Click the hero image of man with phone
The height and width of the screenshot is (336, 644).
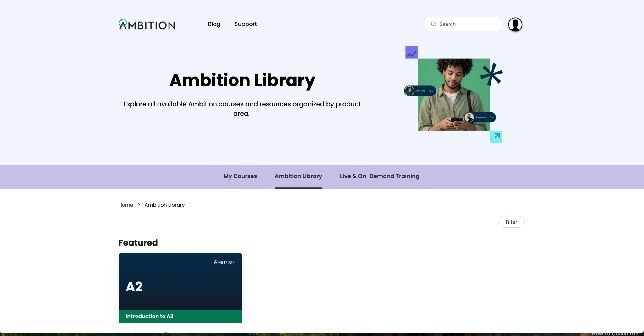point(453,95)
